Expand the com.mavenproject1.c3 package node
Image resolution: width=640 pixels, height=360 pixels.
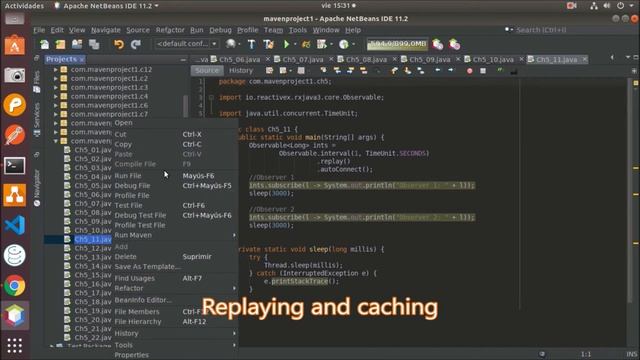pyautogui.click(x=56, y=87)
